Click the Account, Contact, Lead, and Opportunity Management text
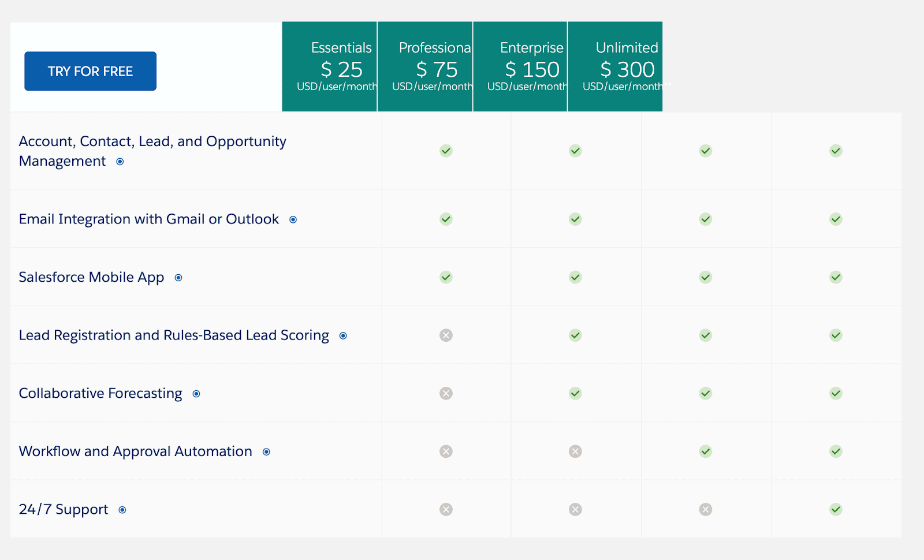The image size is (924, 560). (152, 151)
